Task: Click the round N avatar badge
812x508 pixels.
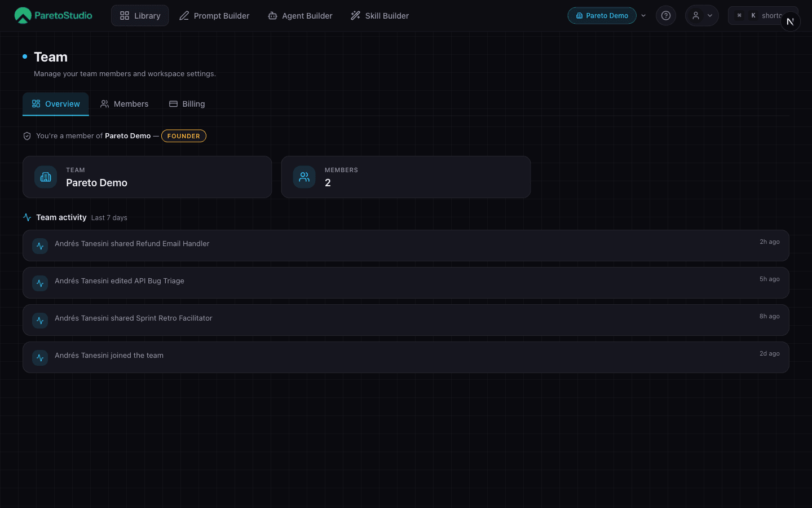Action: (x=790, y=21)
